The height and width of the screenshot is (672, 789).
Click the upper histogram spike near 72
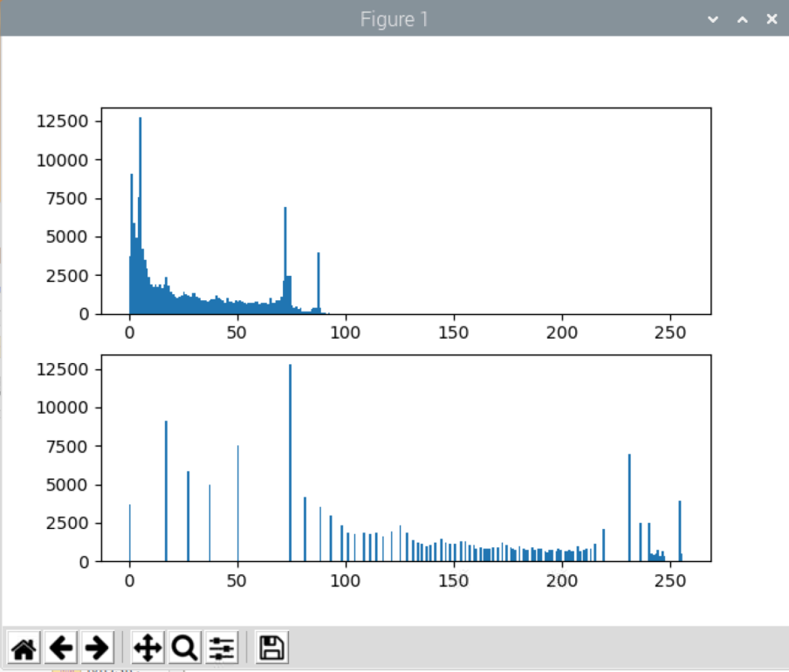tap(285, 261)
